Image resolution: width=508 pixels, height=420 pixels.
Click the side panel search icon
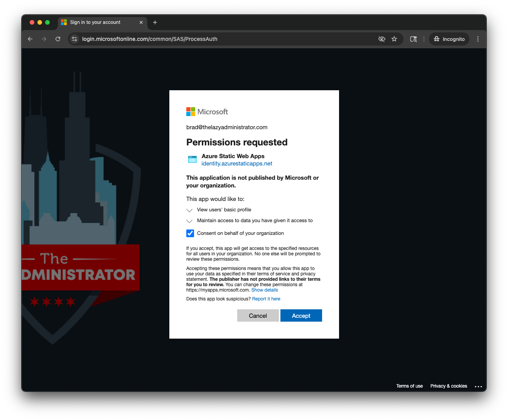413,39
